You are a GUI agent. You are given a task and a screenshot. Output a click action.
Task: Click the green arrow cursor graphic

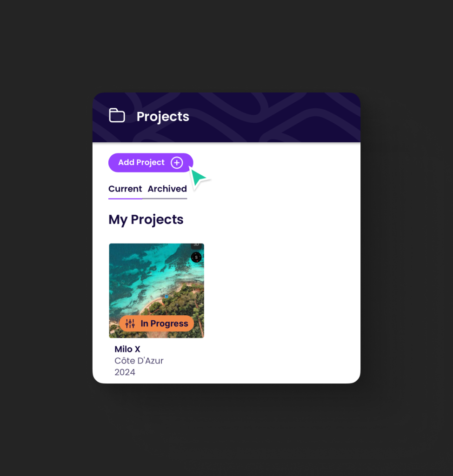pos(199,178)
